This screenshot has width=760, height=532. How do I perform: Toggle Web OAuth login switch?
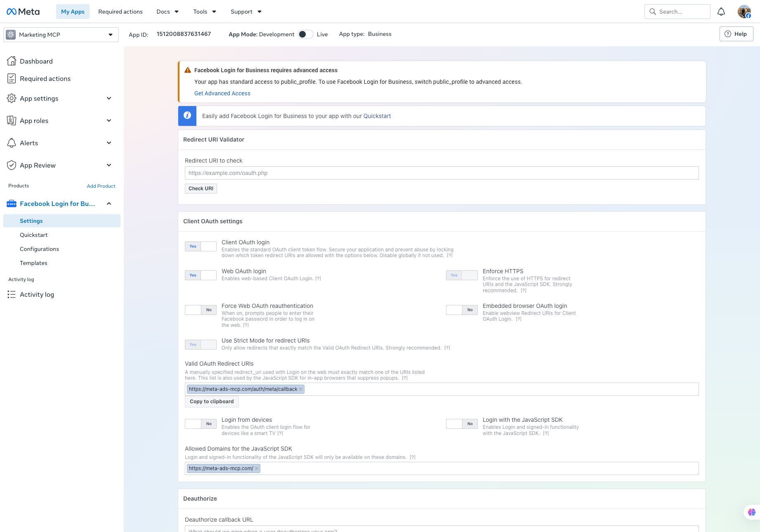[x=201, y=275]
